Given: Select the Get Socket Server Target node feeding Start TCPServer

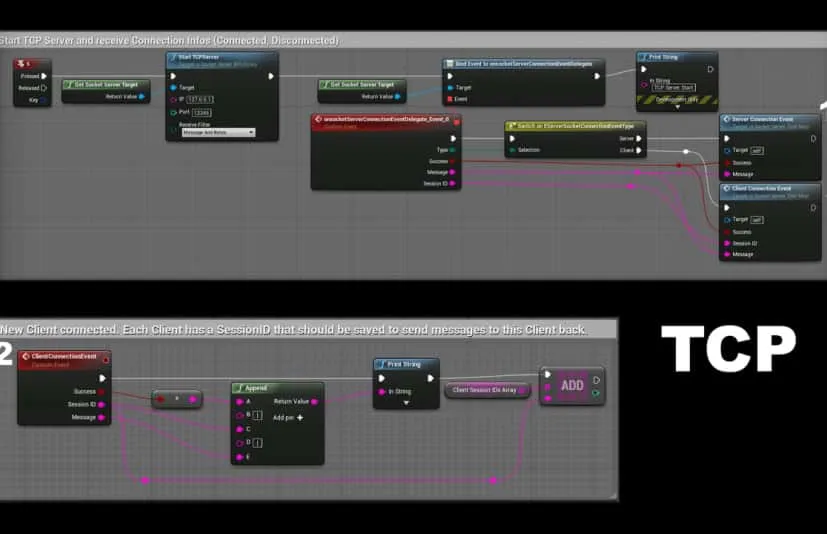Looking at the screenshot, I should pyautogui.click(x=105, y=90).
